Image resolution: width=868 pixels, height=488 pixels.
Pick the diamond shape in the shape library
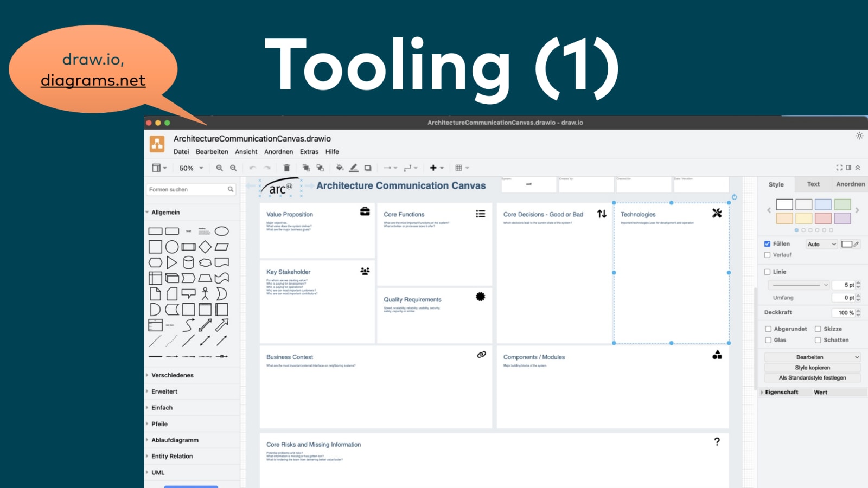pos(205,247)
